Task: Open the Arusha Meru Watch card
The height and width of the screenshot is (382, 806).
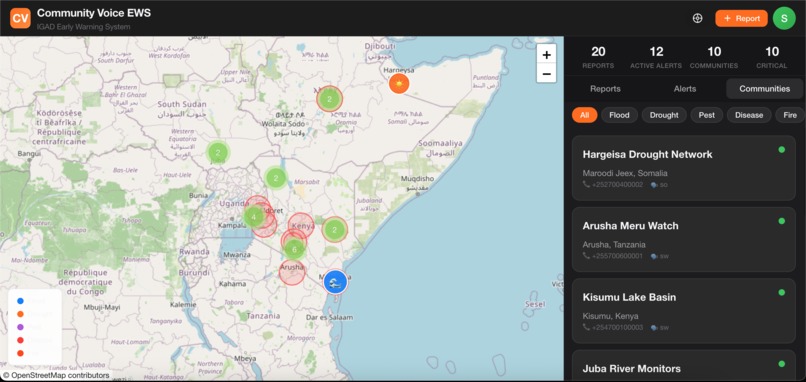Action: click(x=684, y=240)
